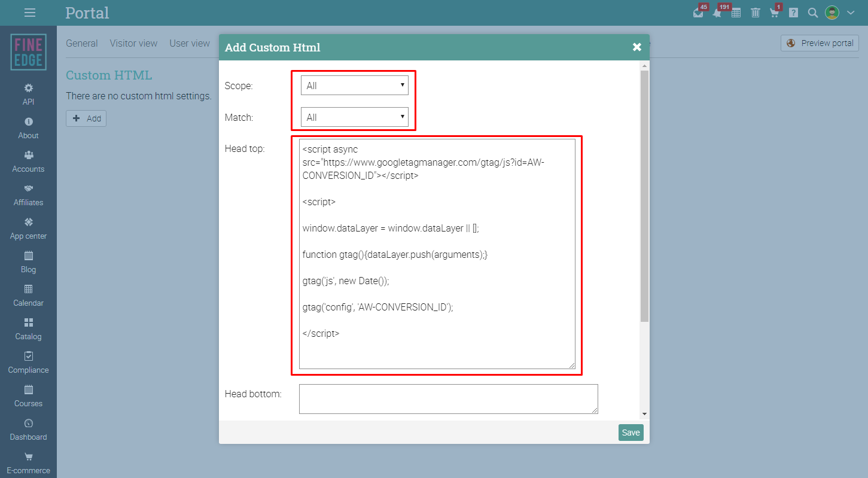Open the messages inbox icon with 45 badge
Image resolution: width=868 pixels, height=478 pixels.
[699, 13]
